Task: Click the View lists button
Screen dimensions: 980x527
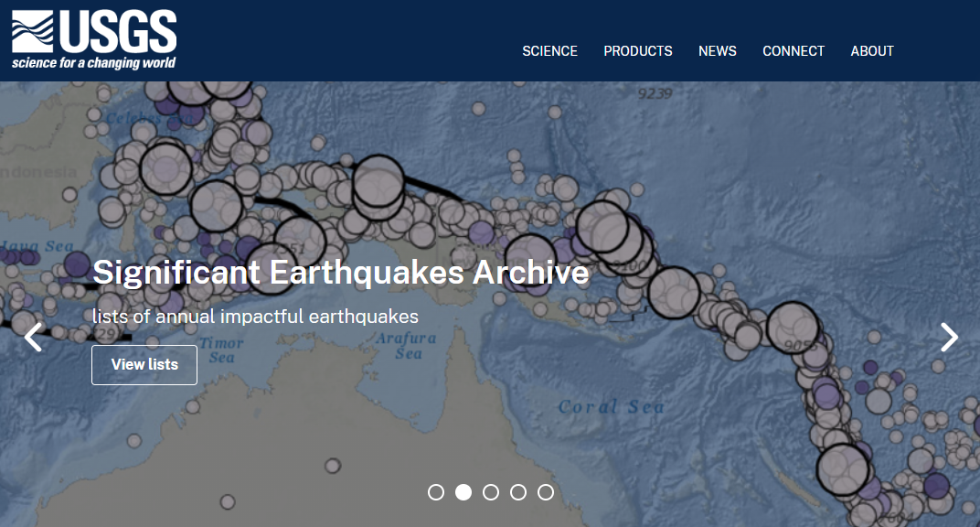Action: [144, 364]
